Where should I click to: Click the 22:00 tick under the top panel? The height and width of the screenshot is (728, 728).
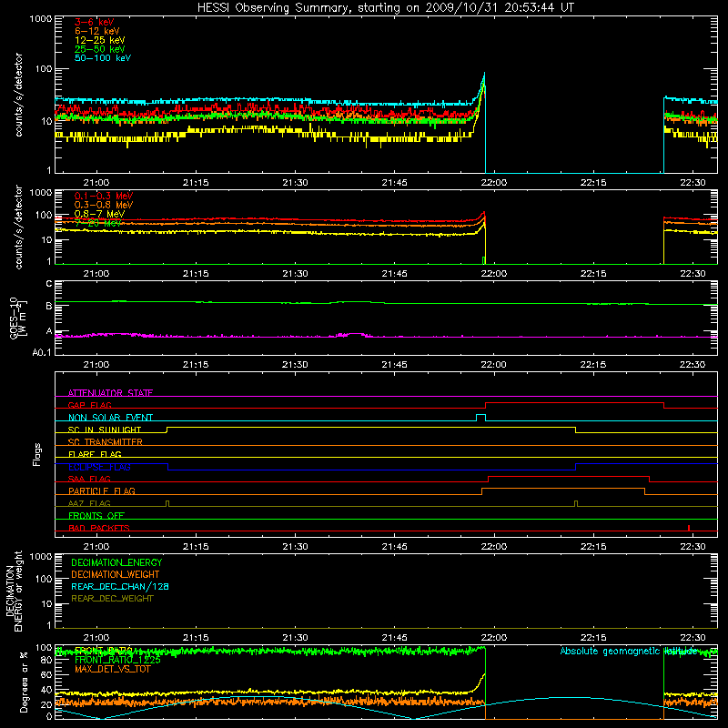493,183
